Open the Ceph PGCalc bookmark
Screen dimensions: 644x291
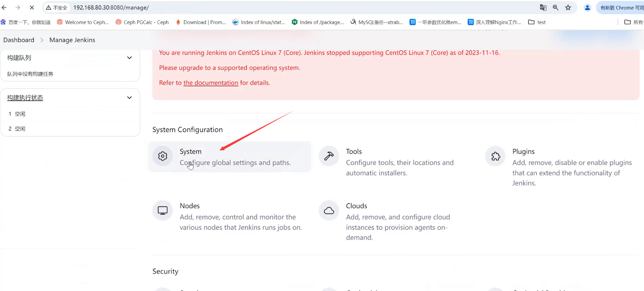pos(142,22)
